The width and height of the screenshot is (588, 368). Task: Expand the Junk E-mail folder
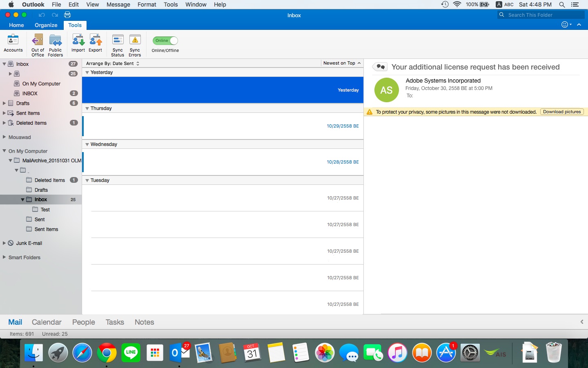4,243
